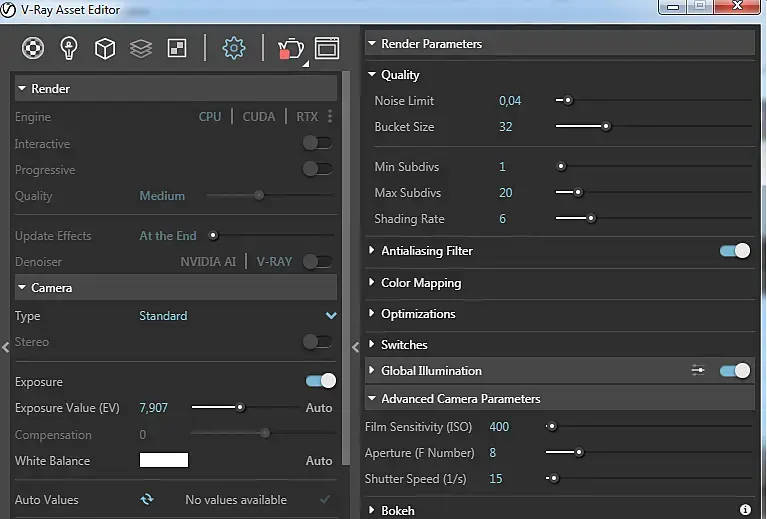
Task: Disable the Antialiasing Filter toggle
Action: click(x=735, y=251)
